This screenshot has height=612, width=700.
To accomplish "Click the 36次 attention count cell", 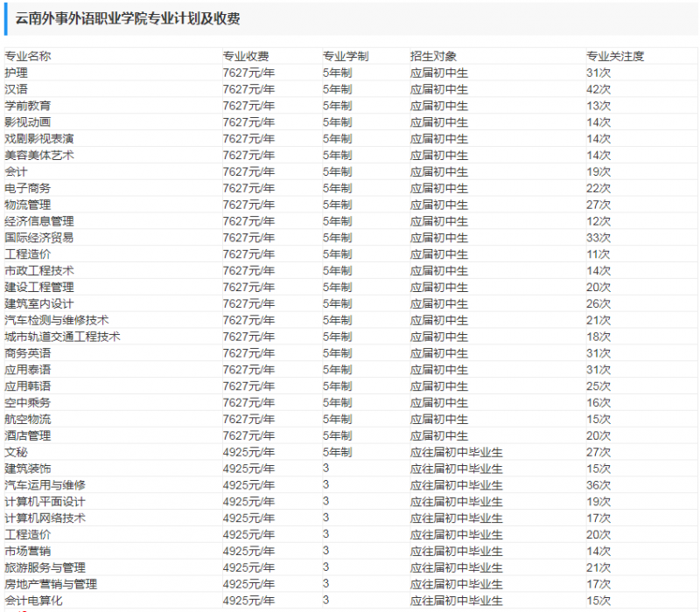I will tap(598, 485).
